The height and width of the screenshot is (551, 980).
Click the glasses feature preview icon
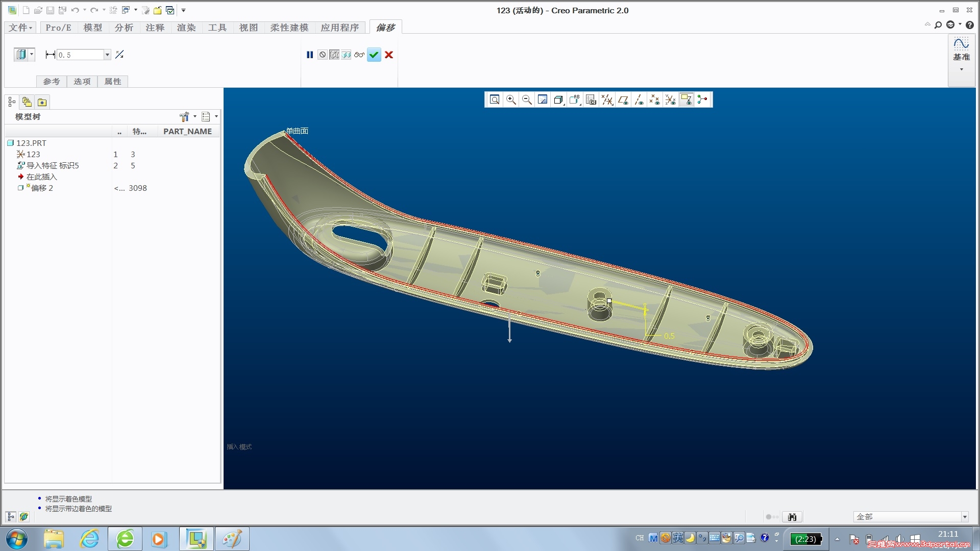[359, 55]
